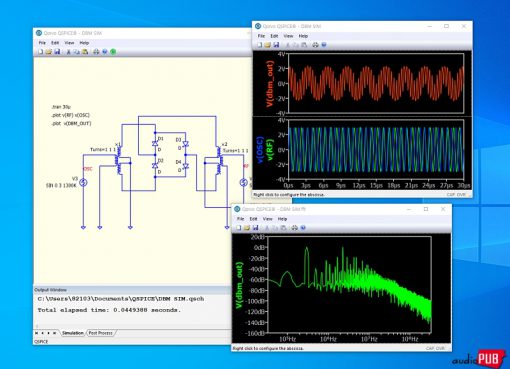Print schematic using printer icon
510x369 pixels.
[x=96, y=52]
